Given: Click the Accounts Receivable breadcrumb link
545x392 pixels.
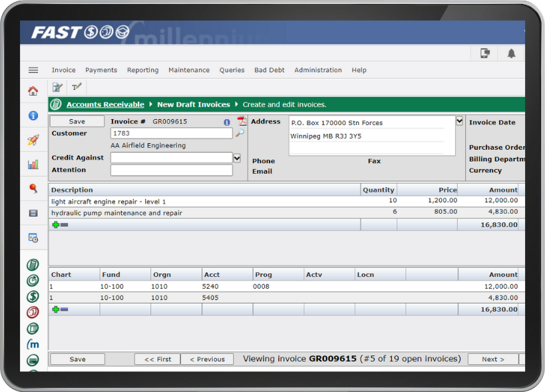Looking at the screenshot, I should pyautogui.click(x=105, y=104).
